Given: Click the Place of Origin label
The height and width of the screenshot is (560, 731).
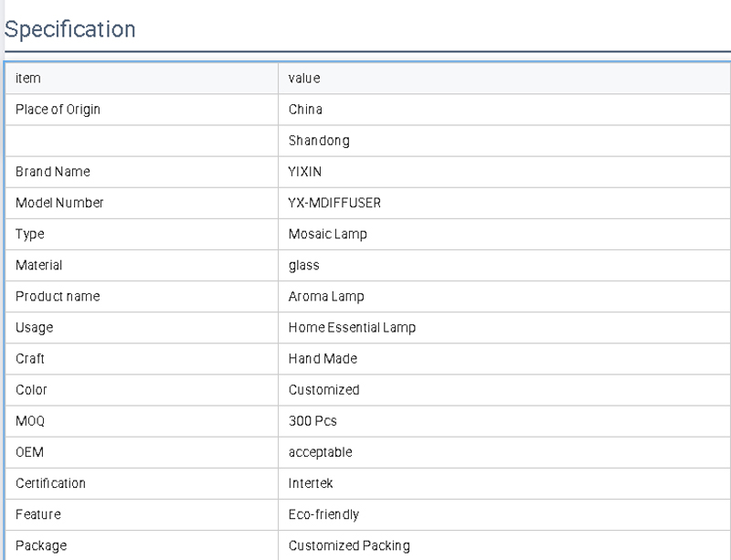Looking at the screenshot, I should click(x=58, y=110).
